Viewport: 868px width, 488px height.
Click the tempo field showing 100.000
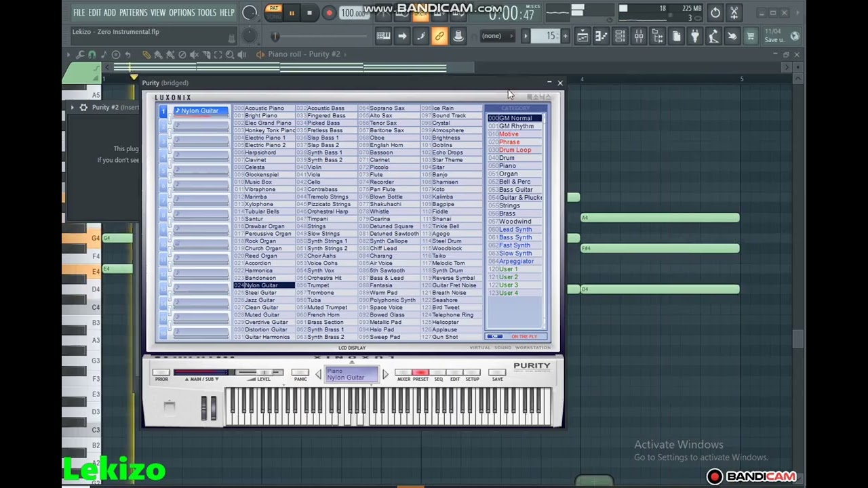[x=352, y=13]
